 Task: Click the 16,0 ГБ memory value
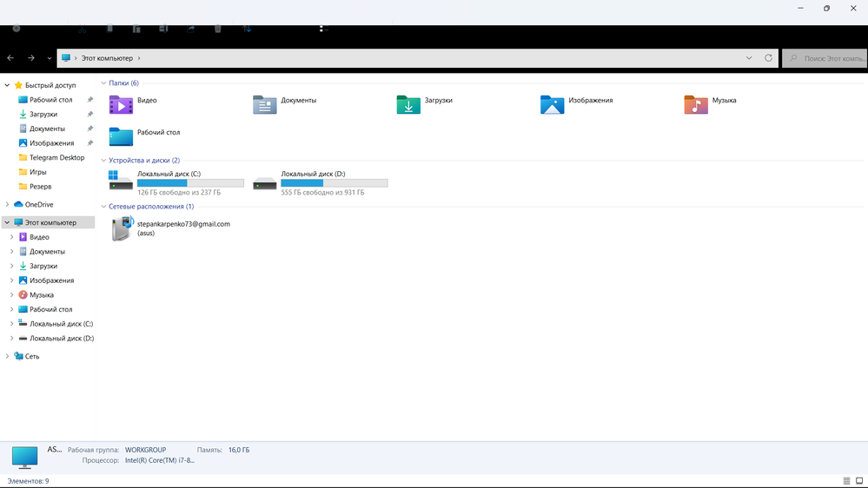point(239,450)
